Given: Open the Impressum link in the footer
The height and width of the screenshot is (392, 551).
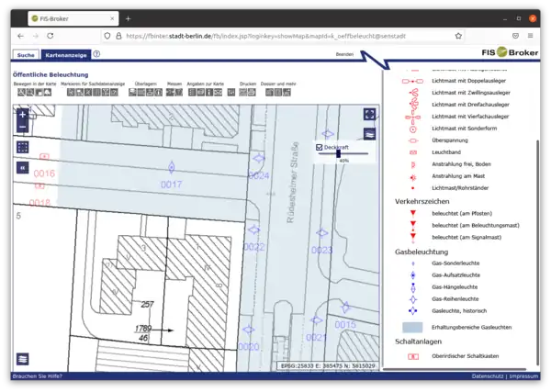Looking at the screenshot, I should pyautogui.click(x=523, y=376).
